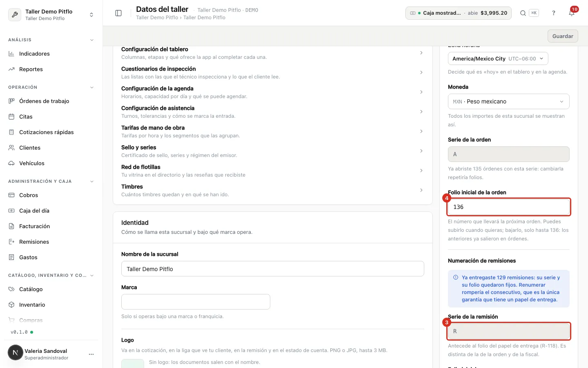Click the Caja del día cash icon
The width and height of the screenshot is (588, 368).
(x=11, y=211)
